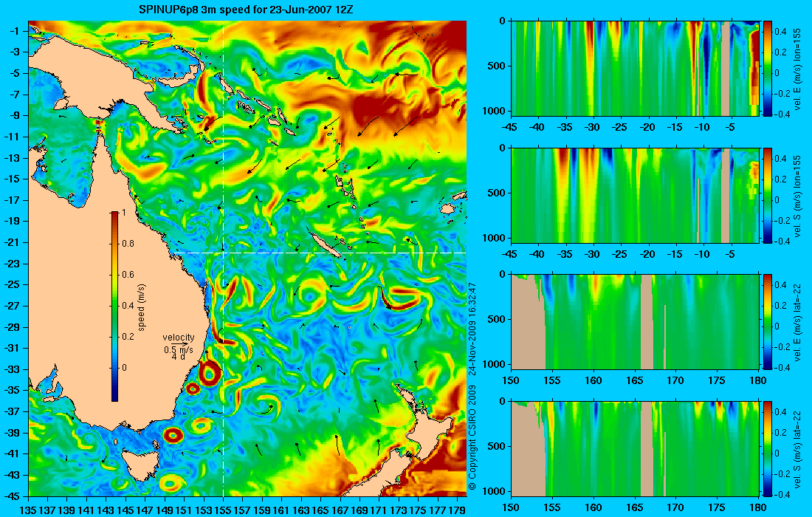
Task: Click longitude tick '147' on the map's bottom axis
Action: click(145, 510)
